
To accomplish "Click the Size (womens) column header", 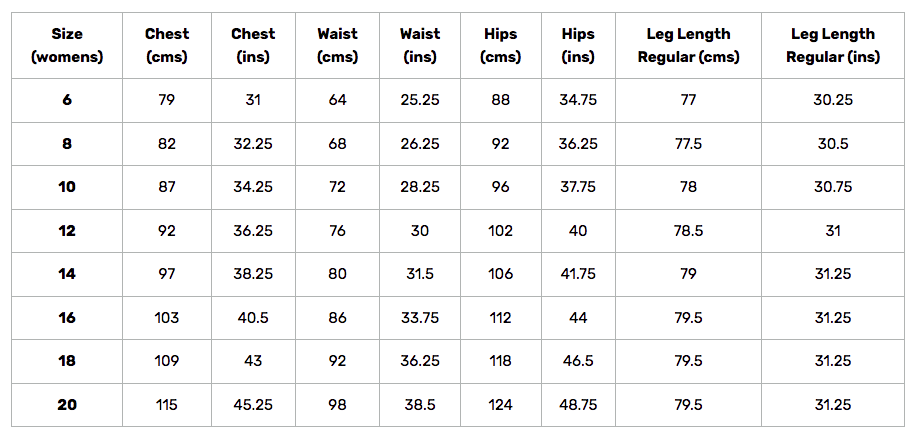I will (67, 46).
